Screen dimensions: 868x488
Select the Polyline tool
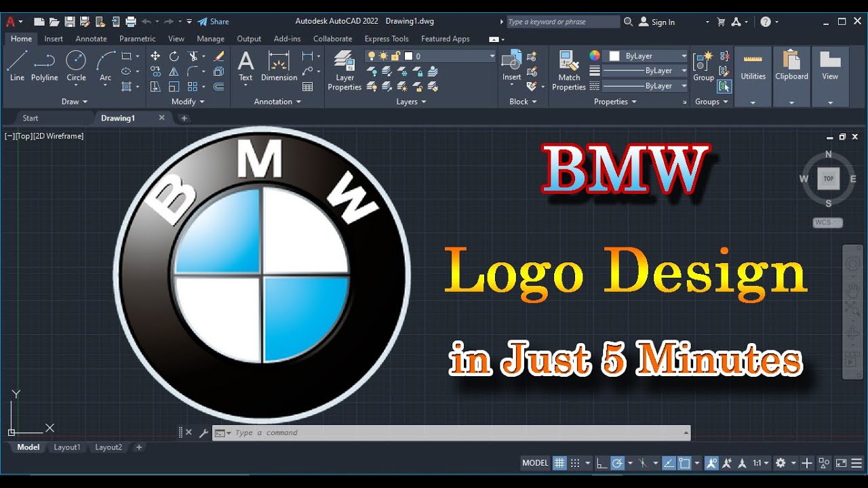(44, 66)
